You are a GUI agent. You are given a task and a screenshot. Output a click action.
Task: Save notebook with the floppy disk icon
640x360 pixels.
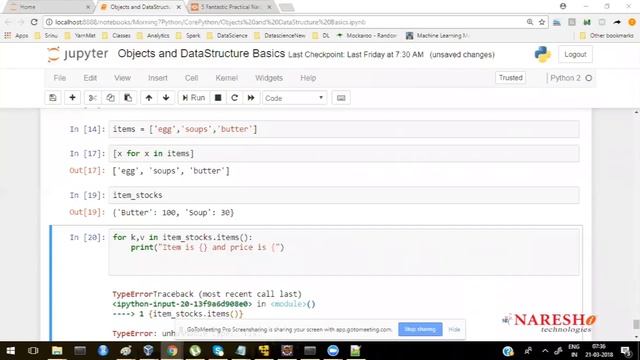(53, 98)
